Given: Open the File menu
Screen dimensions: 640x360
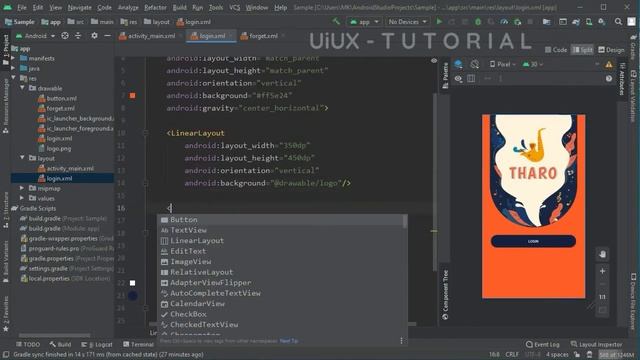Looking at the screenshot, I should [22, 7].
